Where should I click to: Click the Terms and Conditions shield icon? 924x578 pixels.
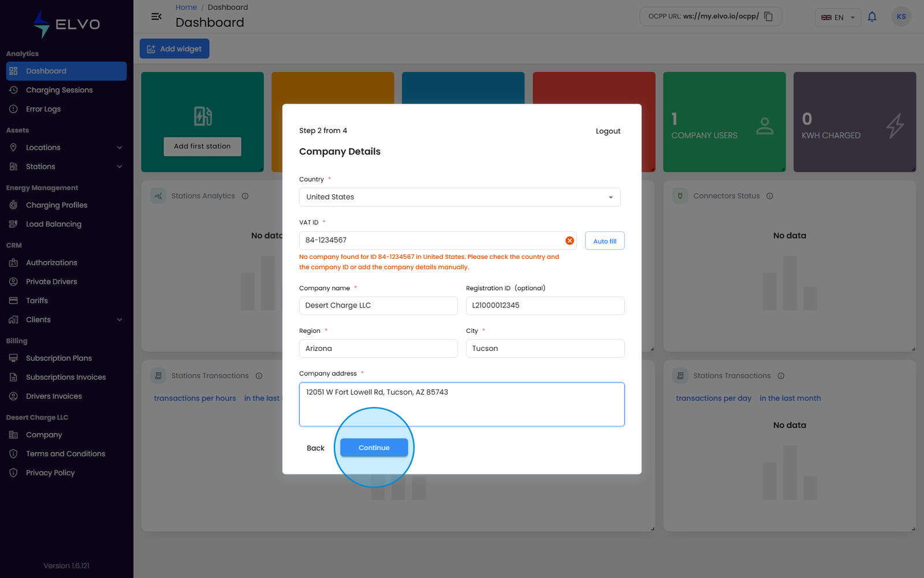click(13, 454)
